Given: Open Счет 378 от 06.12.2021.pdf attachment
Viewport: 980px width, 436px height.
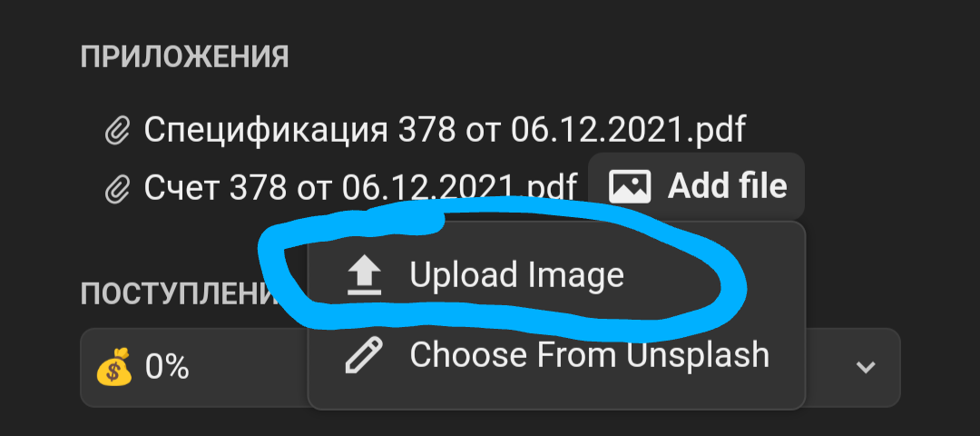Looking at the screenshot, I should tap(360, 186).
